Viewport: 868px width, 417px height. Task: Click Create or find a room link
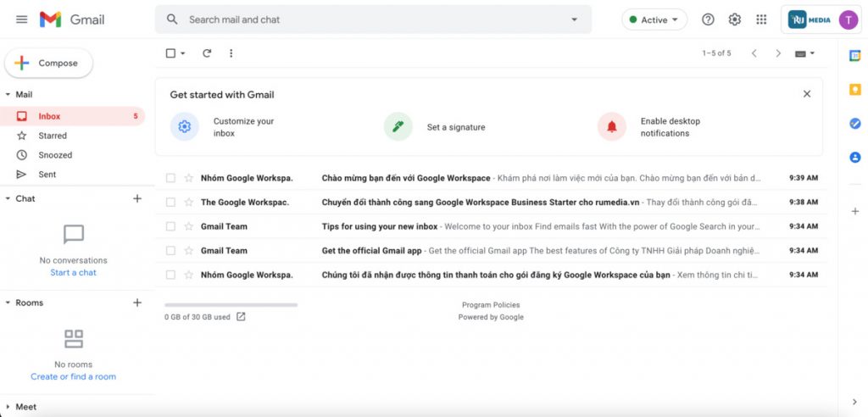[73, 376]
